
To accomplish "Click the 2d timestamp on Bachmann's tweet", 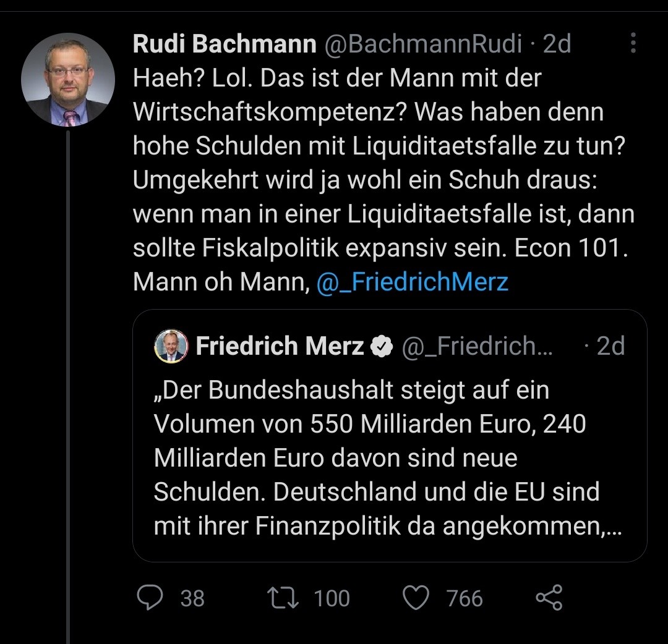I will point(556,44).
